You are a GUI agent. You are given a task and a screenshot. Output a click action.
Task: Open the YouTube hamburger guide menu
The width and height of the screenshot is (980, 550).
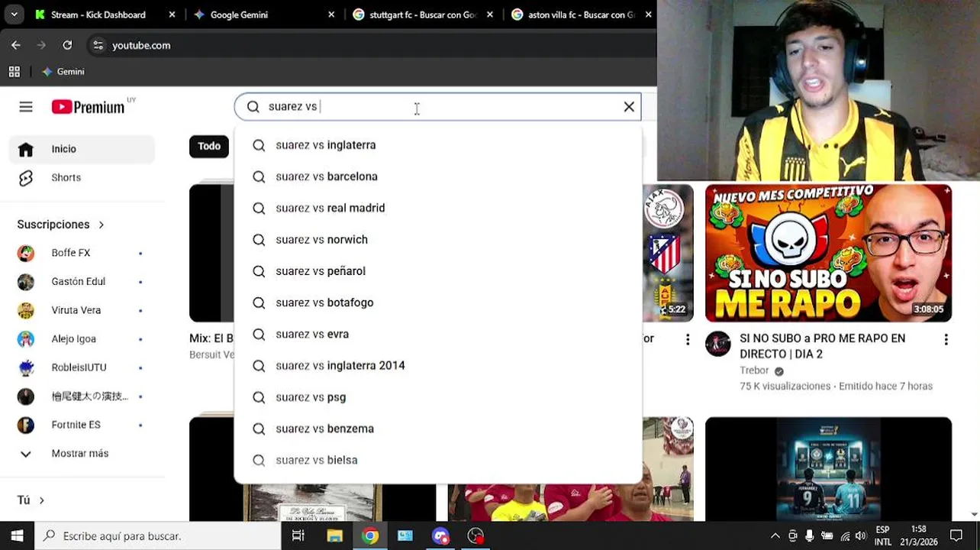pos(26,107)
